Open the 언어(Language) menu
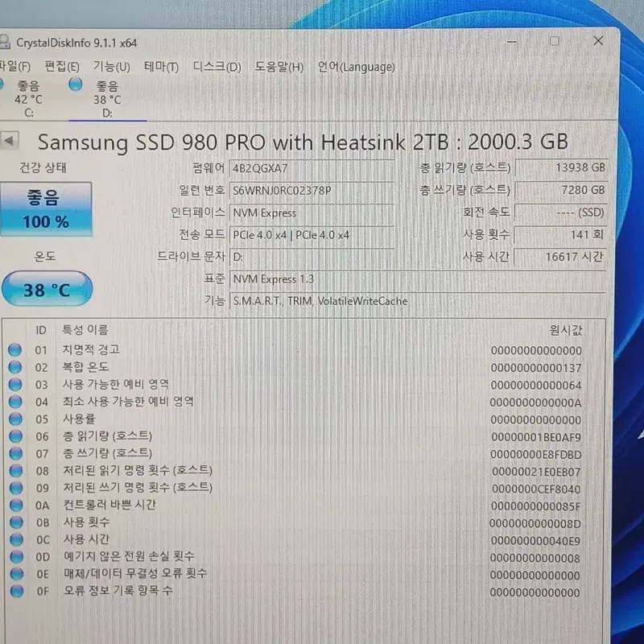644x644 pixels. (356, 67)
